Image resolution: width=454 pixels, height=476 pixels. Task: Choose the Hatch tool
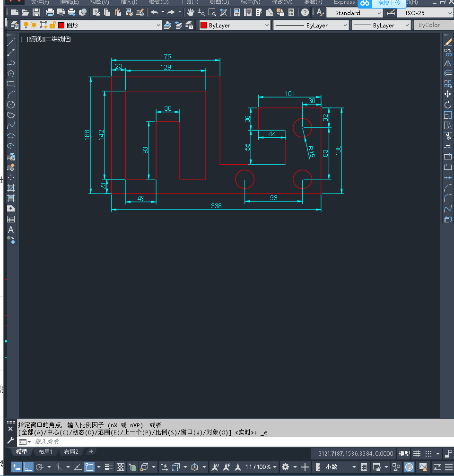click(11, 188)
